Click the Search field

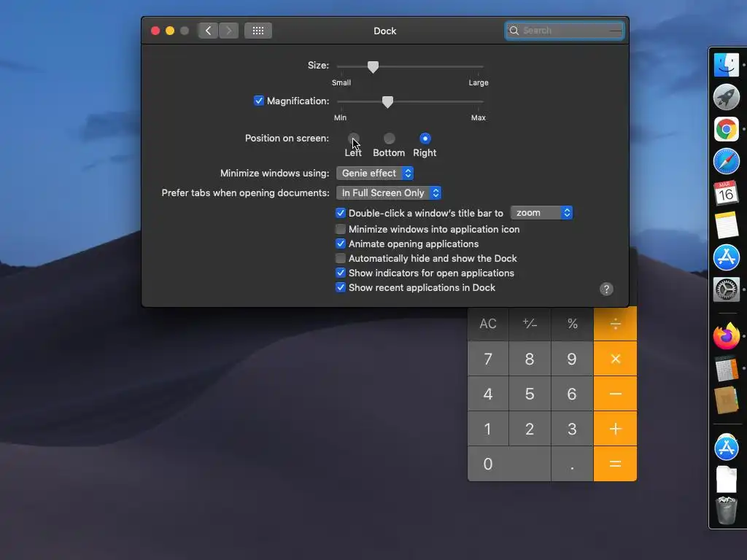click(565, 31)
